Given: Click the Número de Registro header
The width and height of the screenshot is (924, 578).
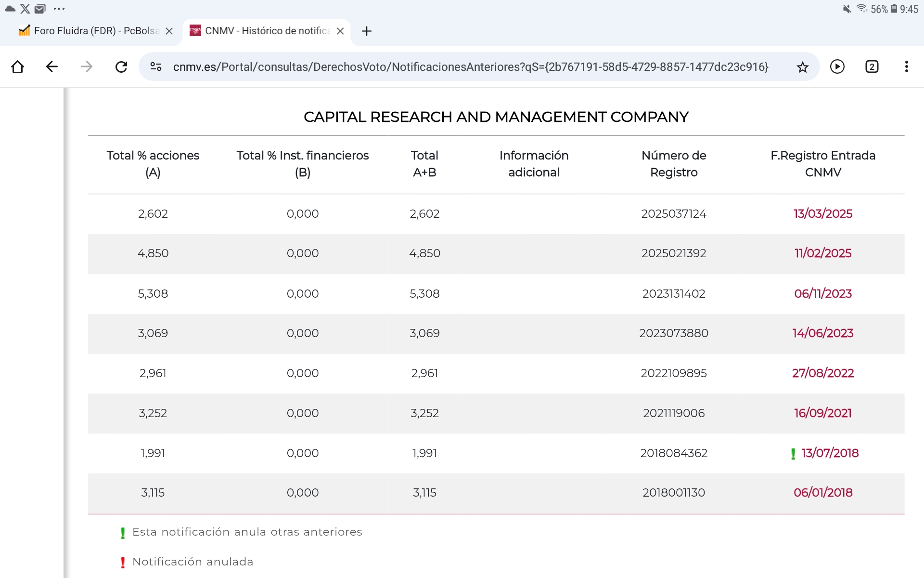Looking at the screenshot, I should (674, 164).
